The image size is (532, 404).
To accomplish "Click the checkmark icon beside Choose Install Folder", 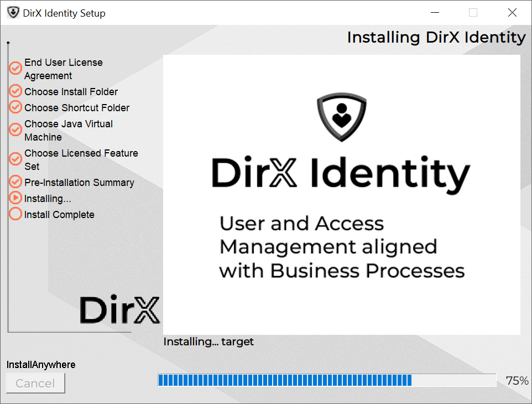I will coord(15,91).
